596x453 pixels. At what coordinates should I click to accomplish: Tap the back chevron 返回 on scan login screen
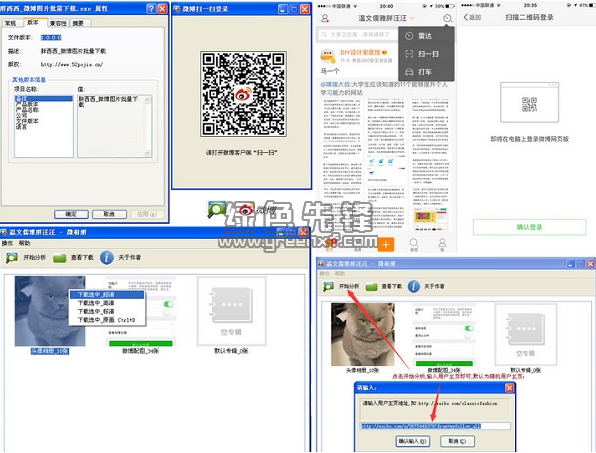[472, 17]
